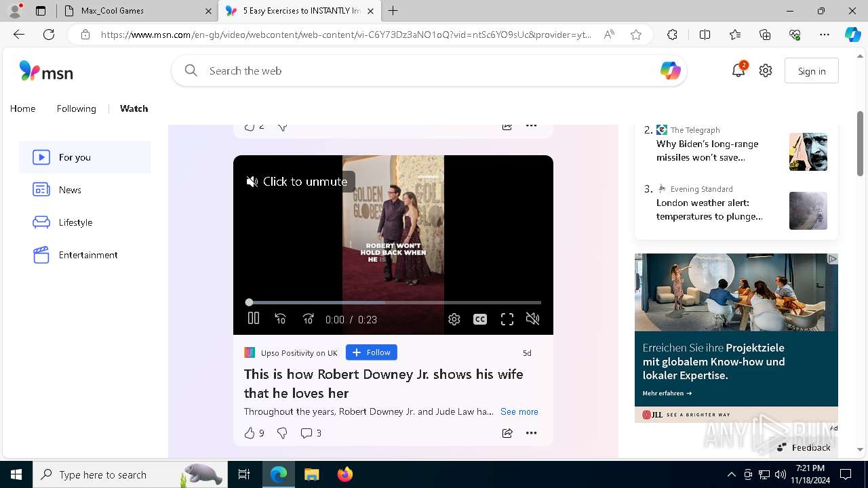Close the Max_Cool Games tab
This screenshot has height=488, width=868.
pos(208,11)
